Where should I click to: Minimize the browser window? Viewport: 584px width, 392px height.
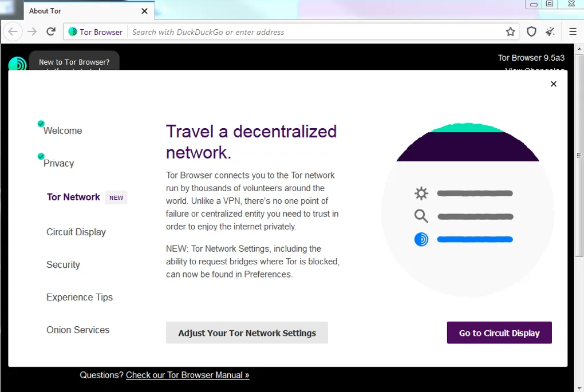coord(534,4)
